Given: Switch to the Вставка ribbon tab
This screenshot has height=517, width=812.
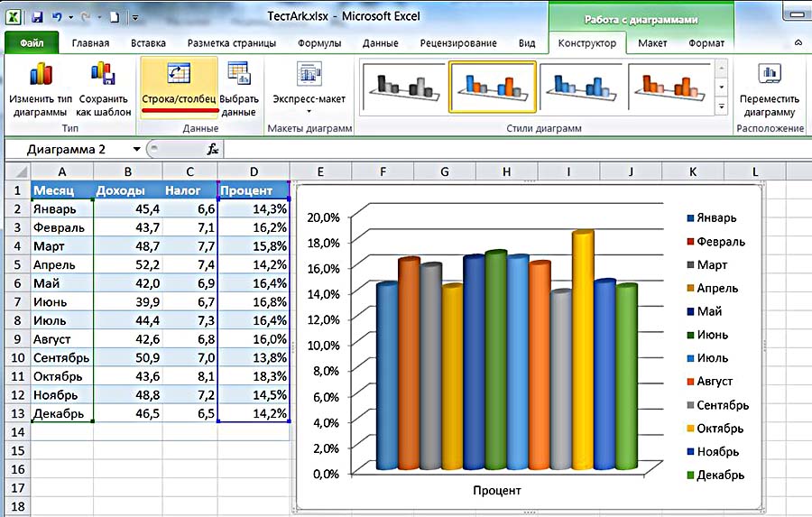Looking at the screenshot, I should pyautogui.click(x=148, y=43).
